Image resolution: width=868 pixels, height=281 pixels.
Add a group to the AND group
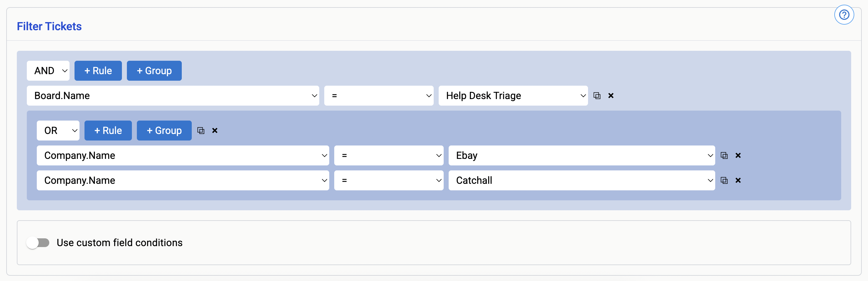(154, 71)
